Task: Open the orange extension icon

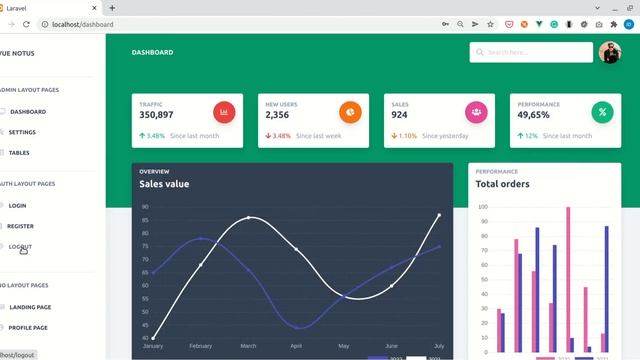Action: [x=524, y=24]
